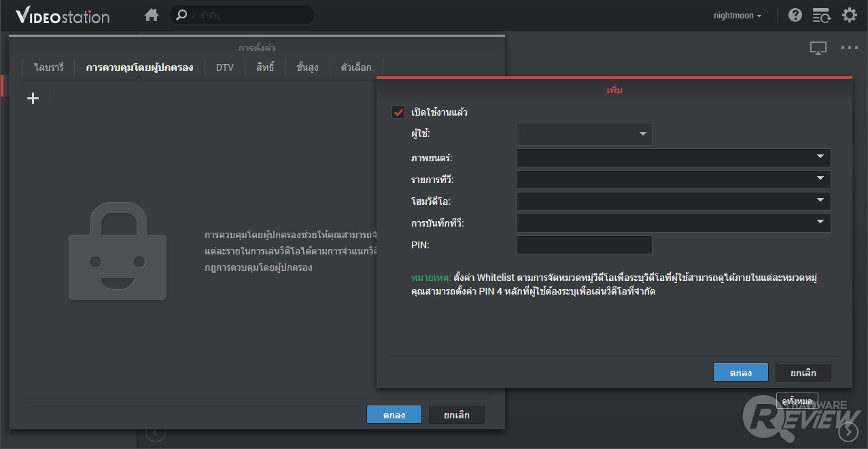Viewport: 868px width, 449px height.
Task: Expand the การบันทึกทีวี dropdown
Action: pos(674,223)
